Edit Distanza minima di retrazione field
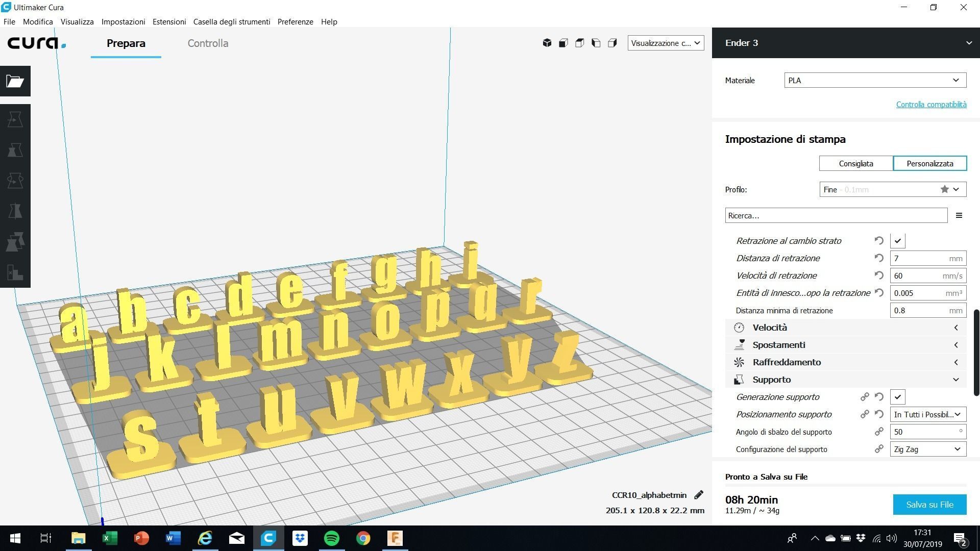980x551 pixels. coord(928,310)
